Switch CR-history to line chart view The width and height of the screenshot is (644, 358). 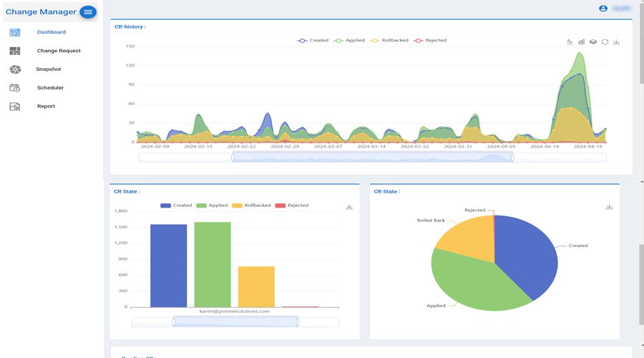570,42
